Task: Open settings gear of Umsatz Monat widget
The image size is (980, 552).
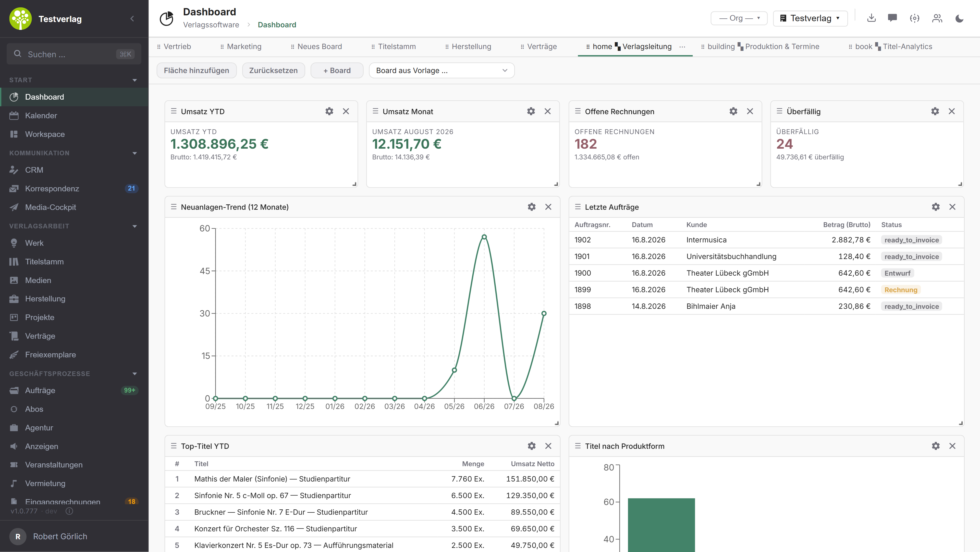Action: point(531,111)
